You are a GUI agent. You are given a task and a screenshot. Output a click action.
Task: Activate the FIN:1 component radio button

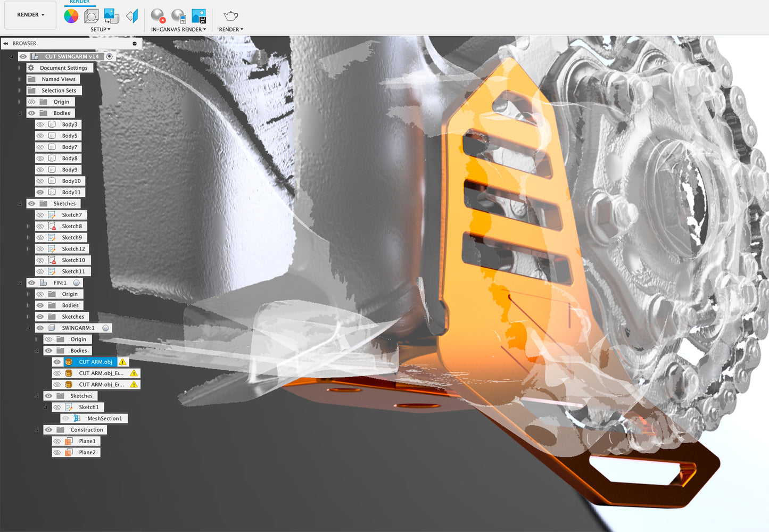[x=77, y=283]
